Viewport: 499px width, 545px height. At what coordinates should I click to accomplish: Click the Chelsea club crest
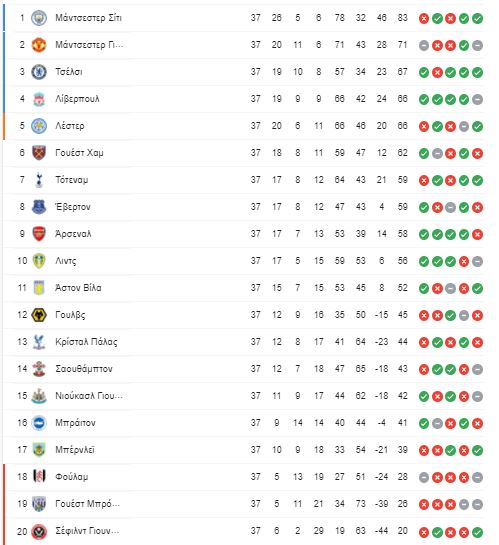(39, 72)
